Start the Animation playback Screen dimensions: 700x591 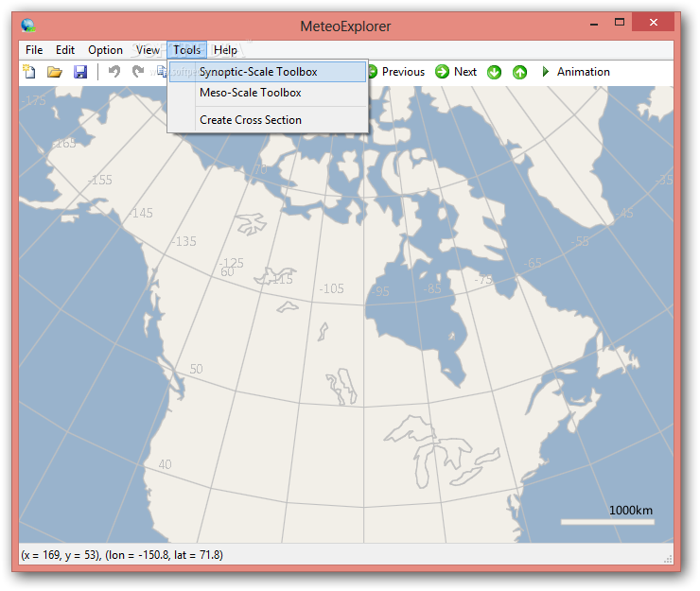point(575,72)
